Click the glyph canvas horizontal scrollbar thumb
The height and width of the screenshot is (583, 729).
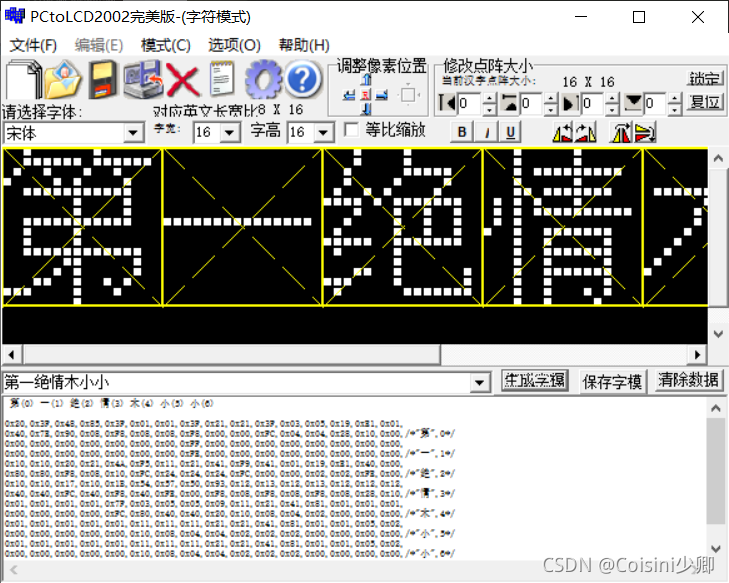[x=232, y=355]
